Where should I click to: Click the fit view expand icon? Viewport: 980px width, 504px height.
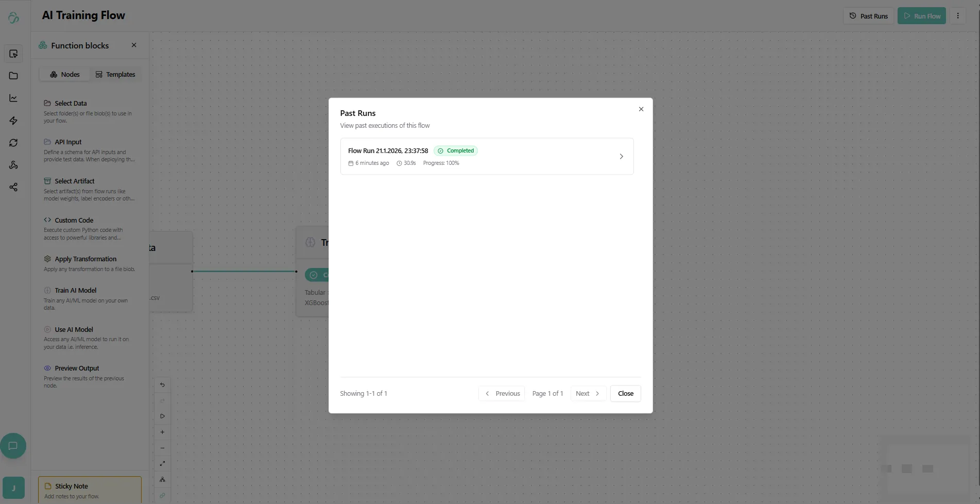click(x=162, y=463)
